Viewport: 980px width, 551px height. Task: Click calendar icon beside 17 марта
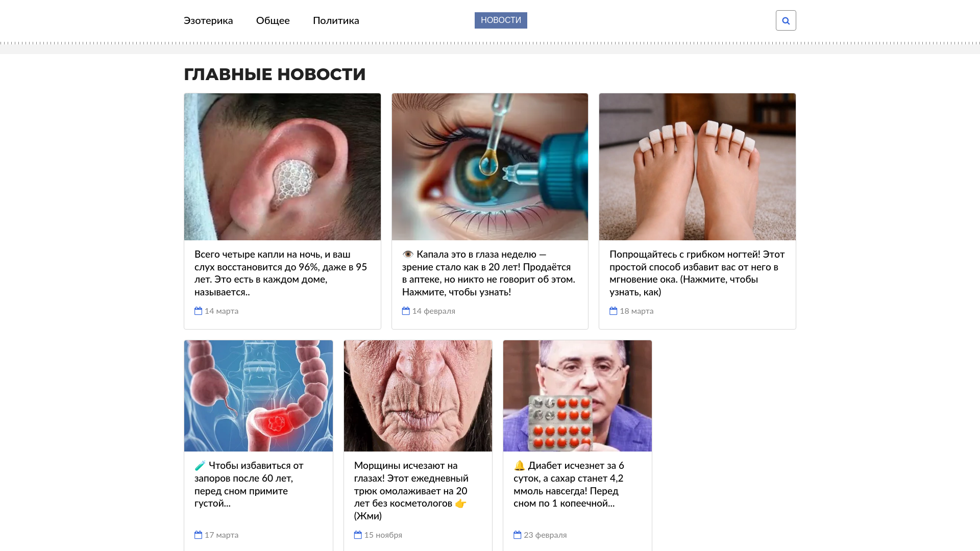coord(199,535)
